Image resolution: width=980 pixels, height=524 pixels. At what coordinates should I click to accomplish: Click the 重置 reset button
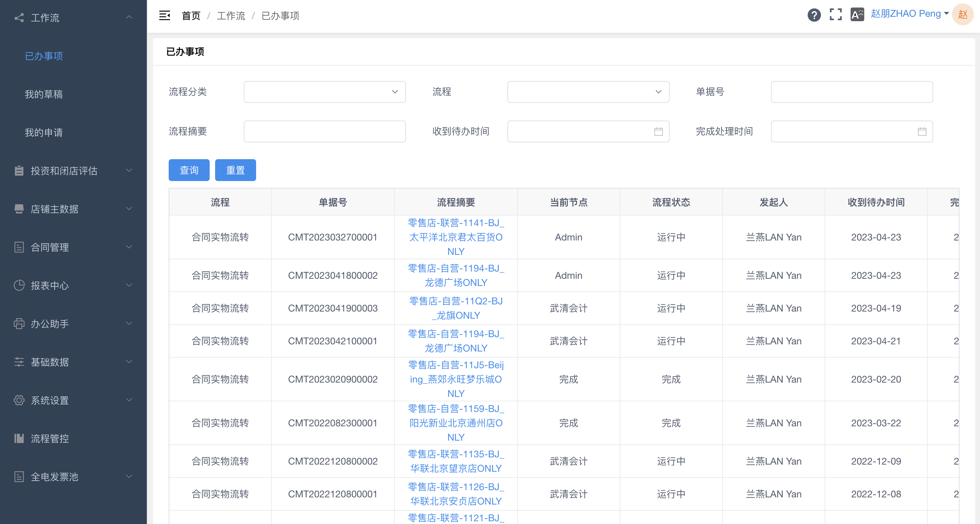click(236, 170)
